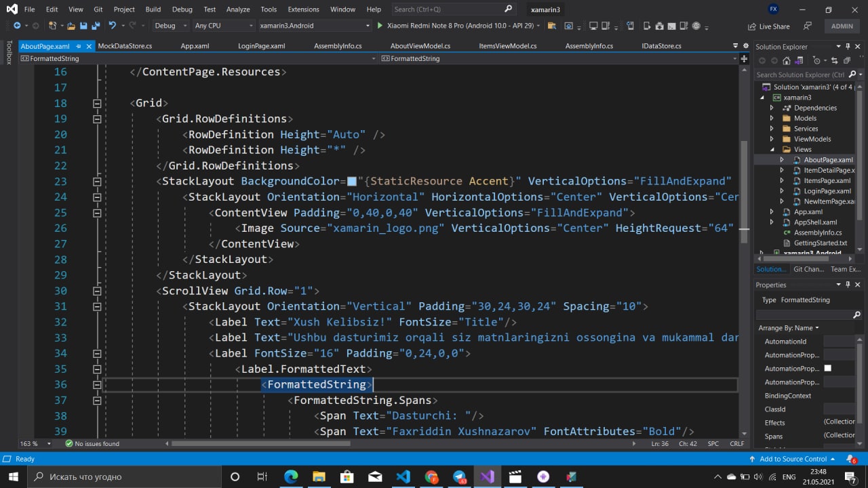Screen dimensions: 868x488
Task: Open the Git menu
Action: coord(98,9)
